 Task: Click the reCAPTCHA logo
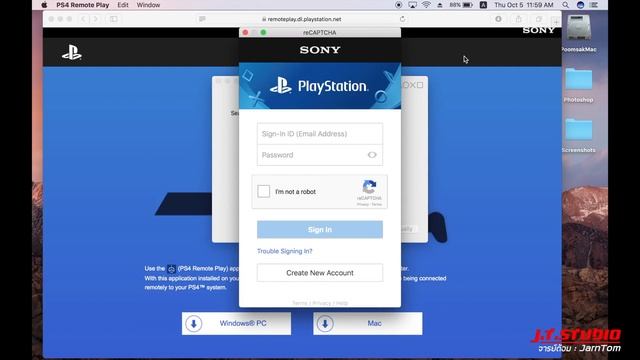[x=369, y=187]
